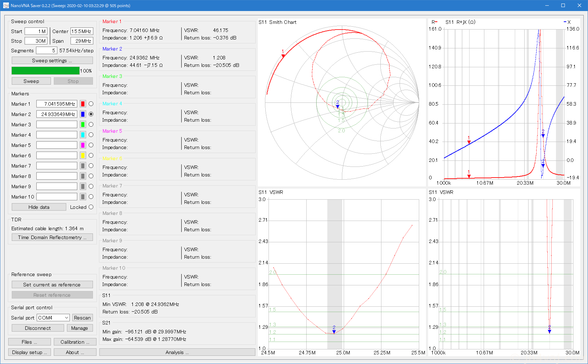588x364 pixels.
Task: Select the Marker 8 radio button
Action: point(91,176)
